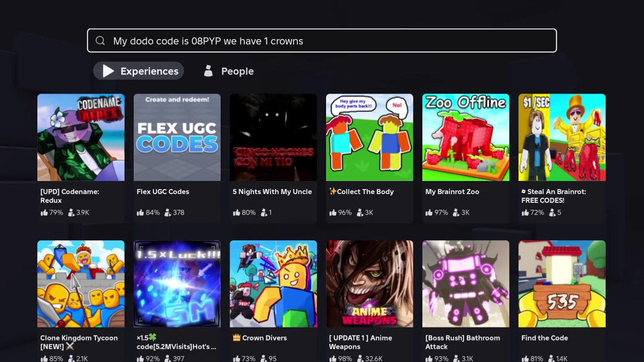The width and height of the screenshot is (644, 362).
Task: Click the sparkle emoji beside Collect The Body
Action: pos(333,192)
